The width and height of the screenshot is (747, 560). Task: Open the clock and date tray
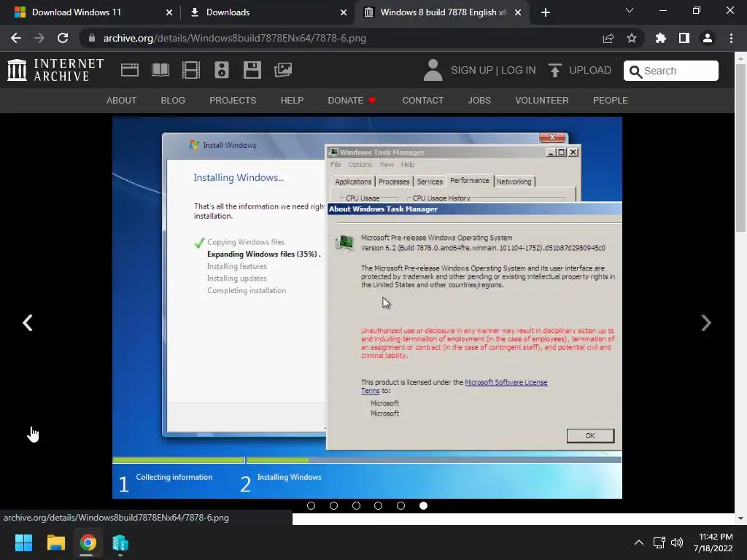[713, 542]
